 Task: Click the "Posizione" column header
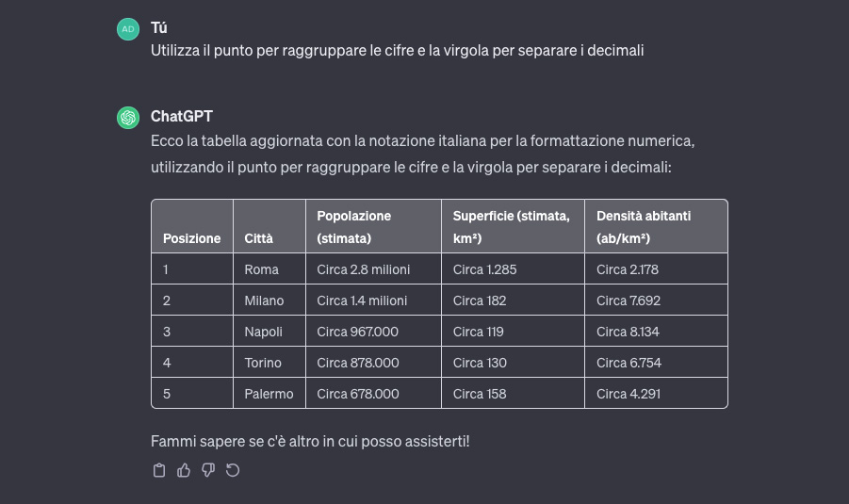coord(192,238)
